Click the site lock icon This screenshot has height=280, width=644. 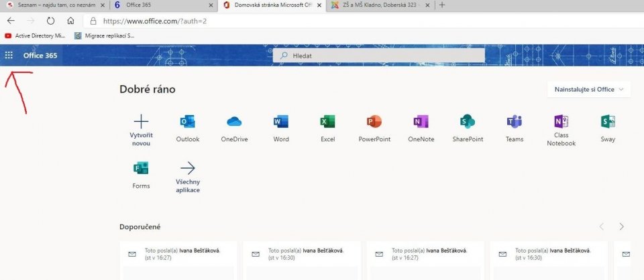93,21
